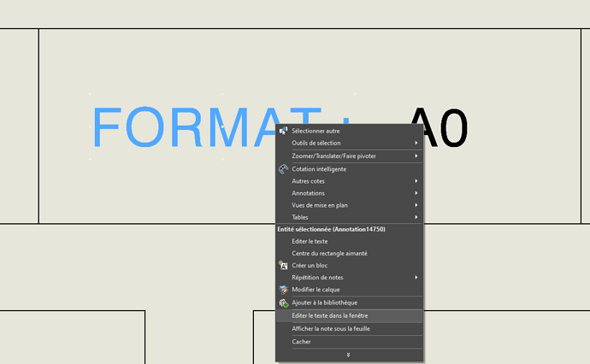Click the Ajouter à la bibliothèque icon

click(284, 302)
